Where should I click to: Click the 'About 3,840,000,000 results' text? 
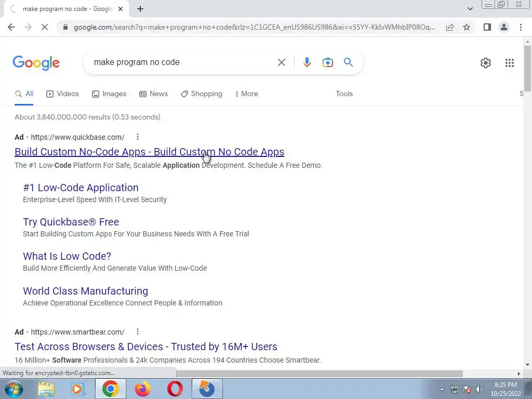87,117
